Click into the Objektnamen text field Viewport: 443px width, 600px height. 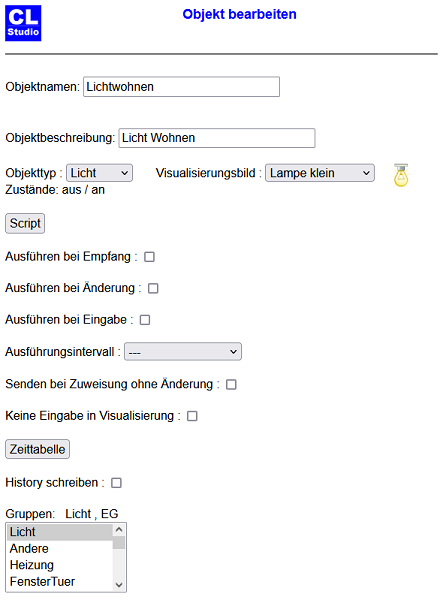(181, 87)
